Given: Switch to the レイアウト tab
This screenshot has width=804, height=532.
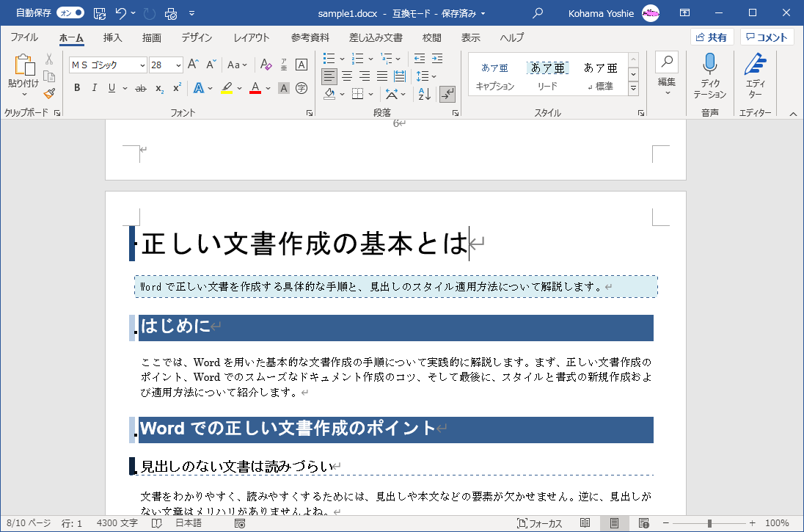Looking at the screenshot, I should click(251, 37).
